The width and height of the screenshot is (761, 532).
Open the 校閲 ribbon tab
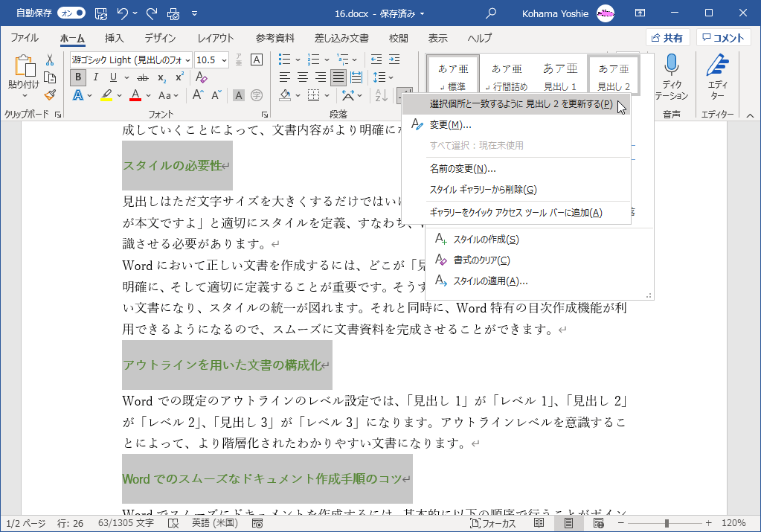click(x=399, y=38)
